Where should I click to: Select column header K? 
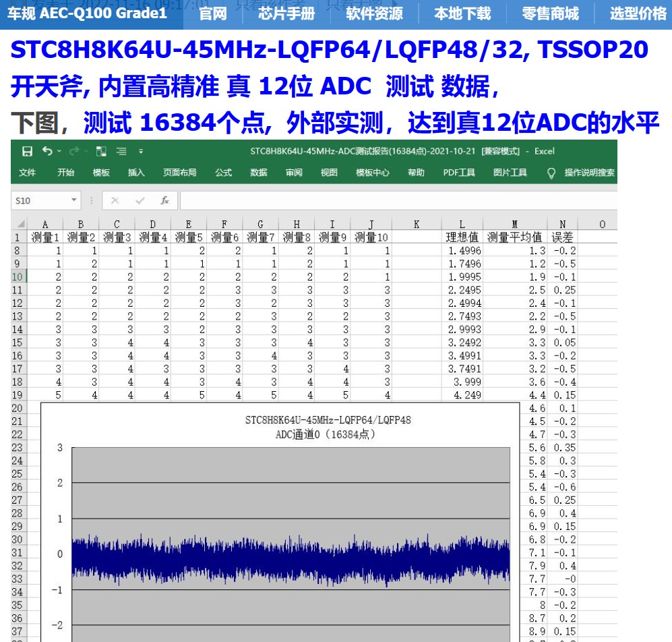(x=417, y=225)
